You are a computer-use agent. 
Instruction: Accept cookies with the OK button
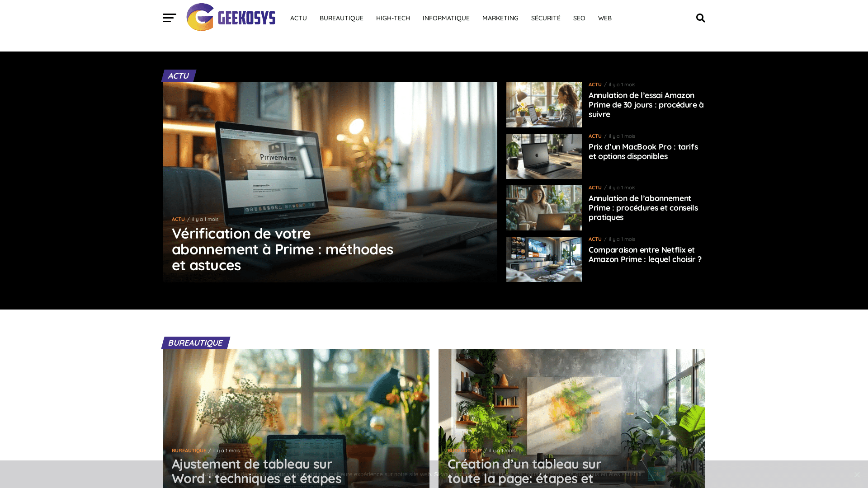tap(656, 474)
